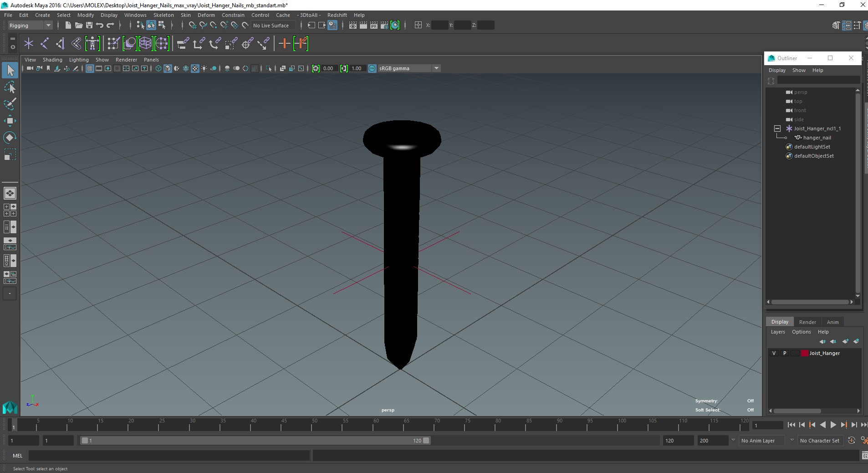This screenshot has width=868, height=473.
Task: Move layer down arrow icon
Action: coord(833,341)
